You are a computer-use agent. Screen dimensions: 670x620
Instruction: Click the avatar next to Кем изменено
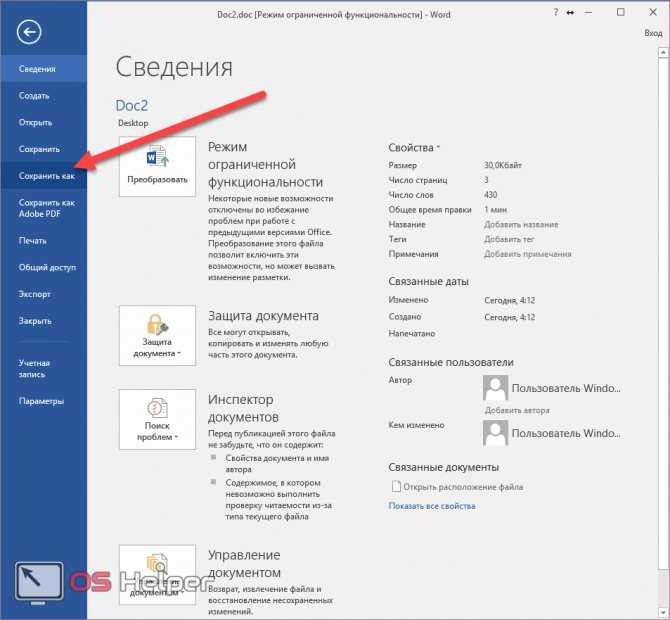(x=495, y=432)
